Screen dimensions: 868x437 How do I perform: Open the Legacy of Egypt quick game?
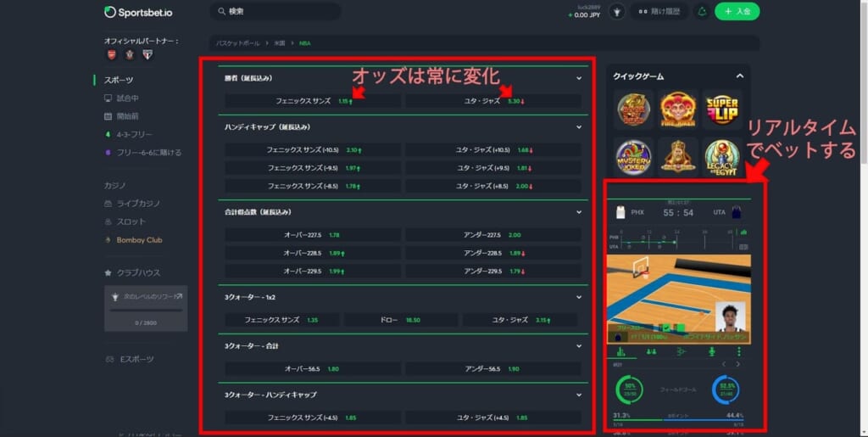722,157
